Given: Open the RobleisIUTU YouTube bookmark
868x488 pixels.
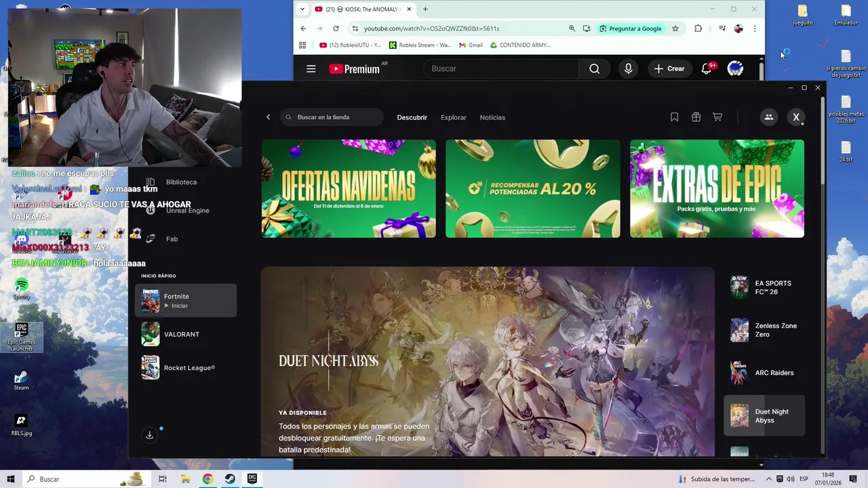Looking at the screenshot, I should pyautogui.click(x=351, y=45).
